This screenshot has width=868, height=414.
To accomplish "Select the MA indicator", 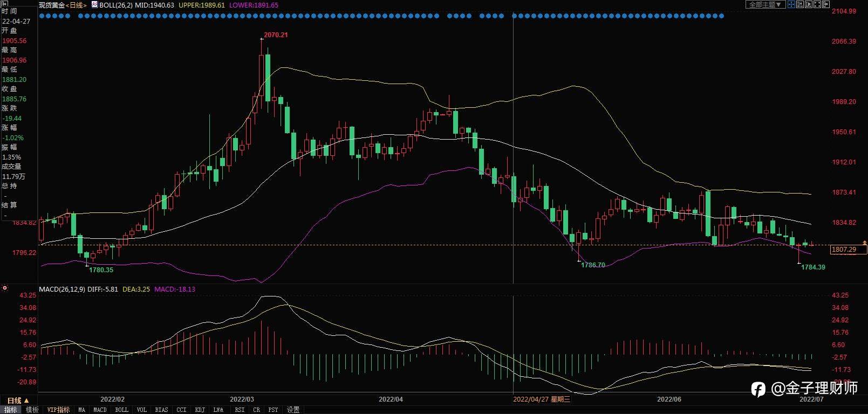I will click(x=82, y=410).
